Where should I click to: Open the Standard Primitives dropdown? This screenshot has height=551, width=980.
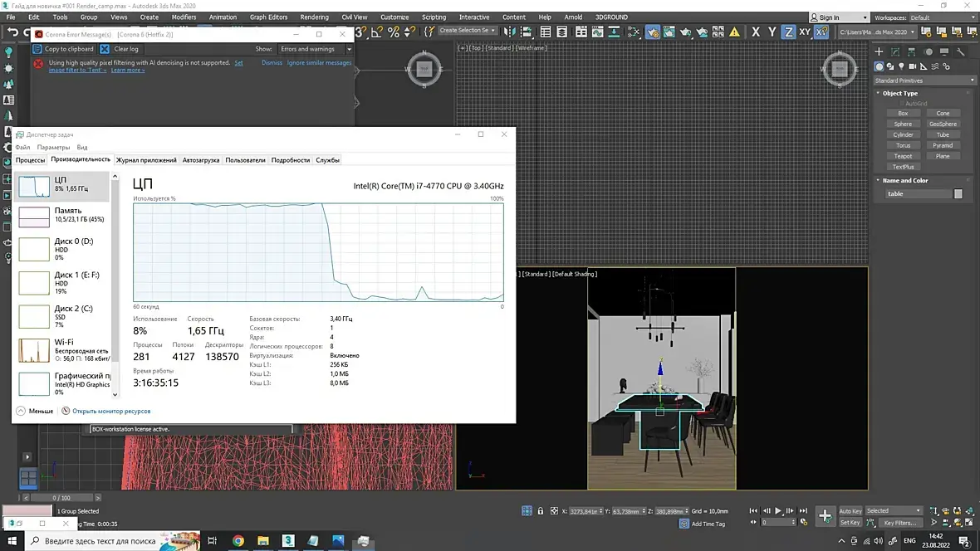coord(924,80)
